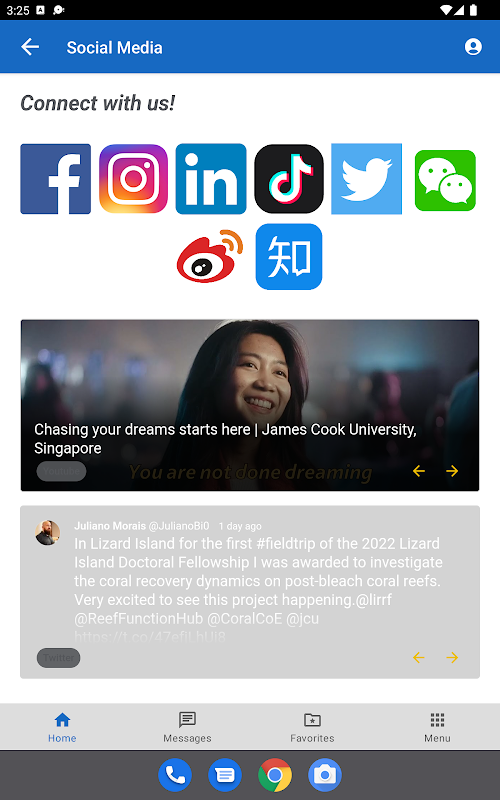Switch to the Messages tab
500x800 pixels.
coord(187,727)
